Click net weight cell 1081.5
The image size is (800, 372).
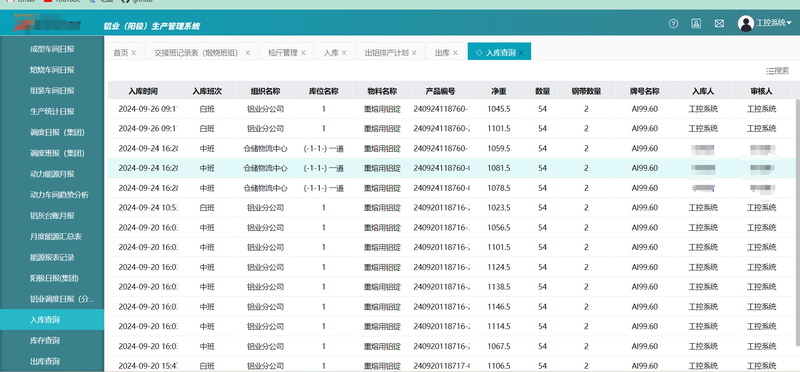click(499, 168)
